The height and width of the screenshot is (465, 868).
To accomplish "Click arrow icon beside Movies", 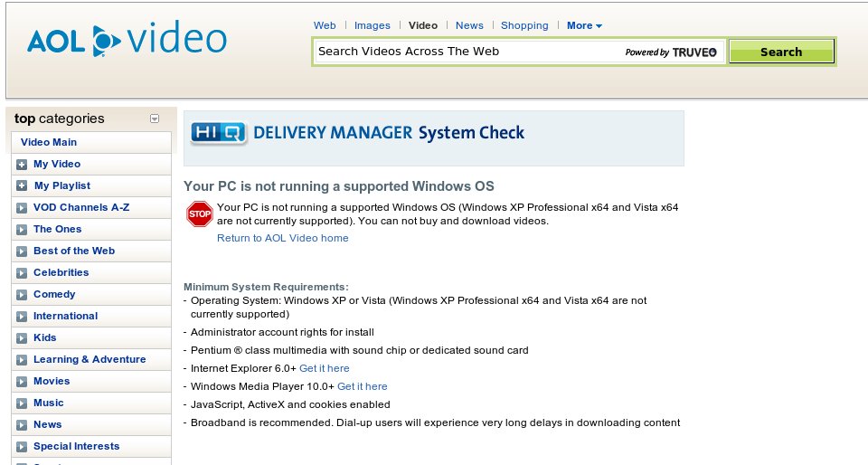I will tap(22, 382).
